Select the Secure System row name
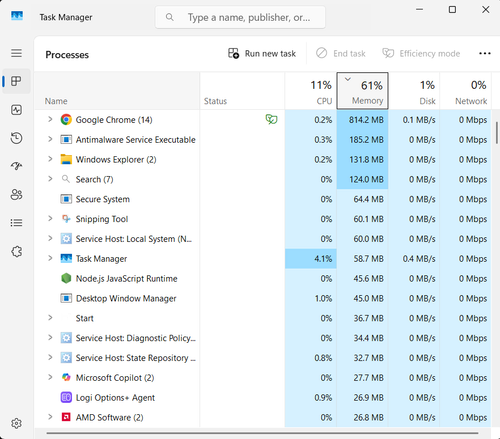The width and height of the screenshot is (500, 439). click(x=103, y=199)
